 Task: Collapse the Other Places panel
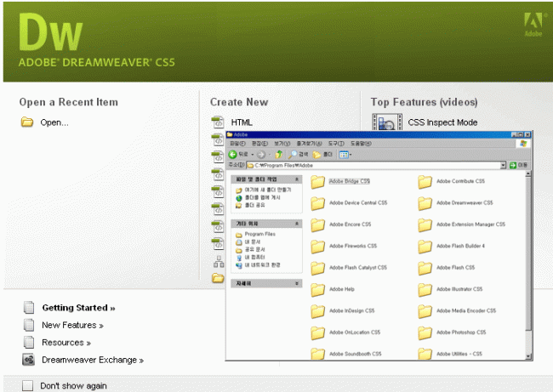click(x=297, y=223)
